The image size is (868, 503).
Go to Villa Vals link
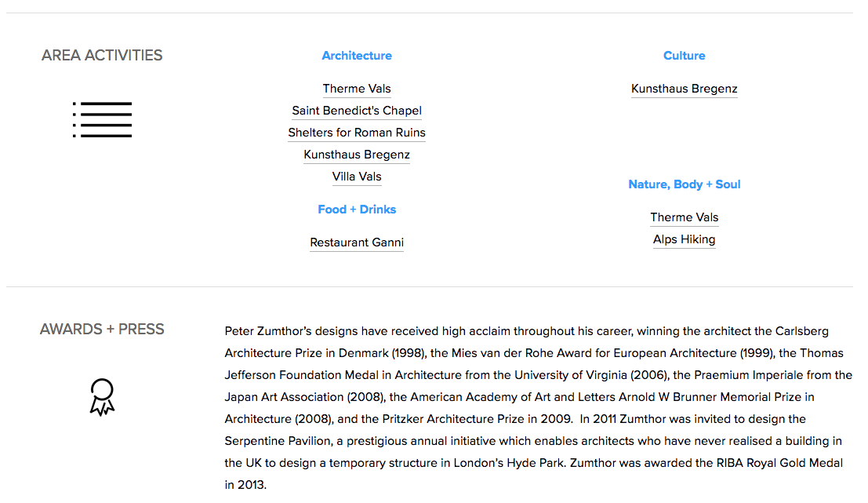coord(357,177)
